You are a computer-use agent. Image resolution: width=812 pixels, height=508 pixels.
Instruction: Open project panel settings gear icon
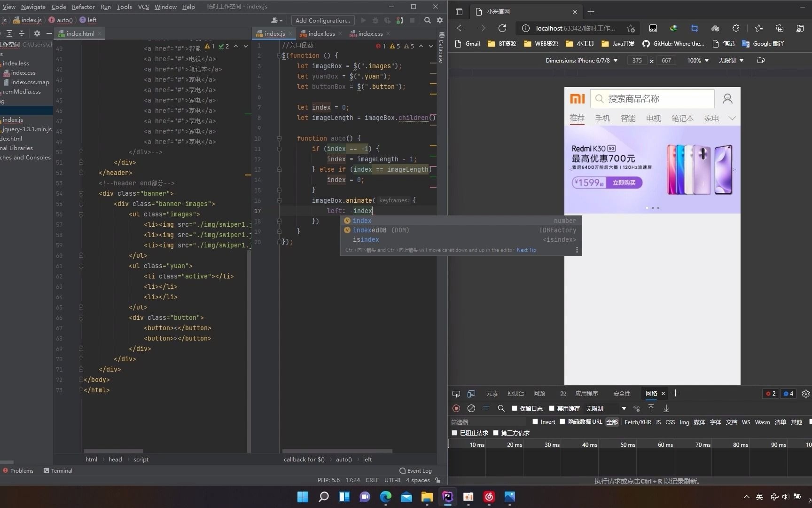[x=37, y=33]
